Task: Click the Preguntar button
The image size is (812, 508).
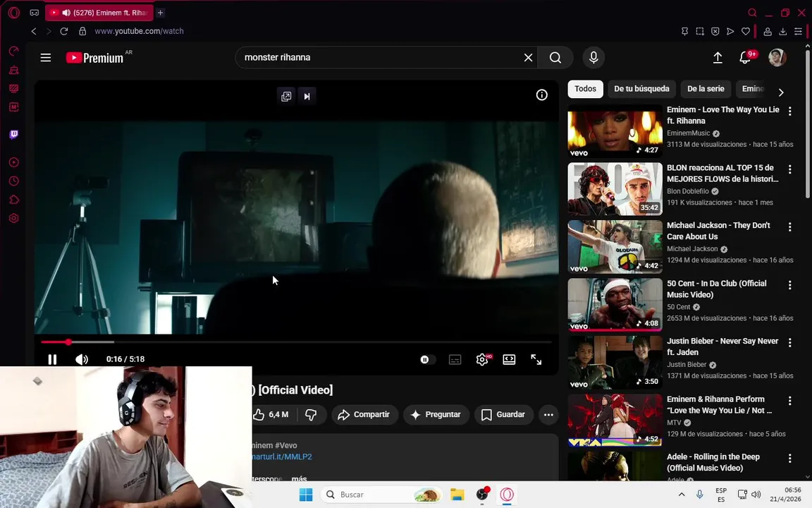Action: tap(436, 415)
